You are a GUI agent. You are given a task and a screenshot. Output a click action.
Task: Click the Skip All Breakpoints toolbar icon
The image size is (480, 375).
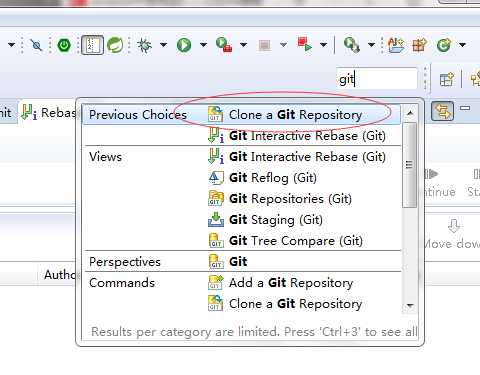[36, 45]
